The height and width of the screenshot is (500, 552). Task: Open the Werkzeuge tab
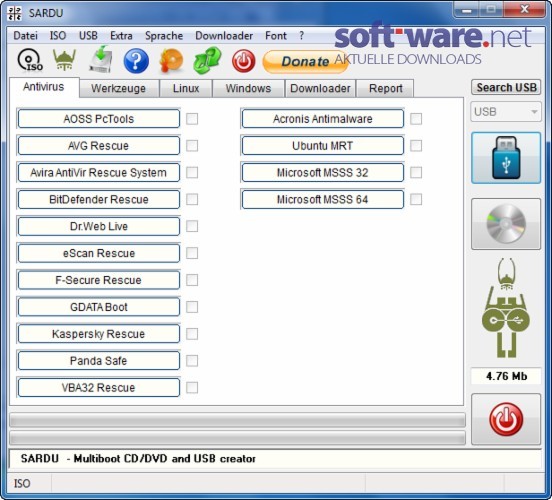click(118, 88)
